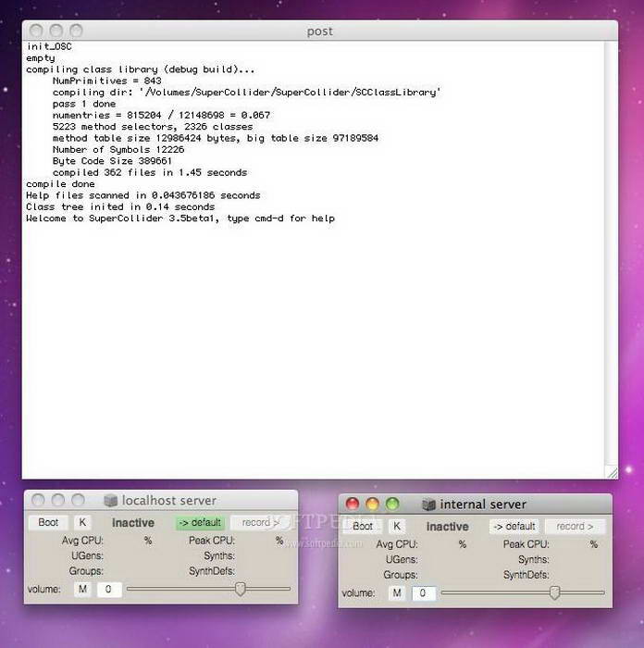Click the post window vertical scrollbar
Screen dimensions: 644x648
(611, 253)
